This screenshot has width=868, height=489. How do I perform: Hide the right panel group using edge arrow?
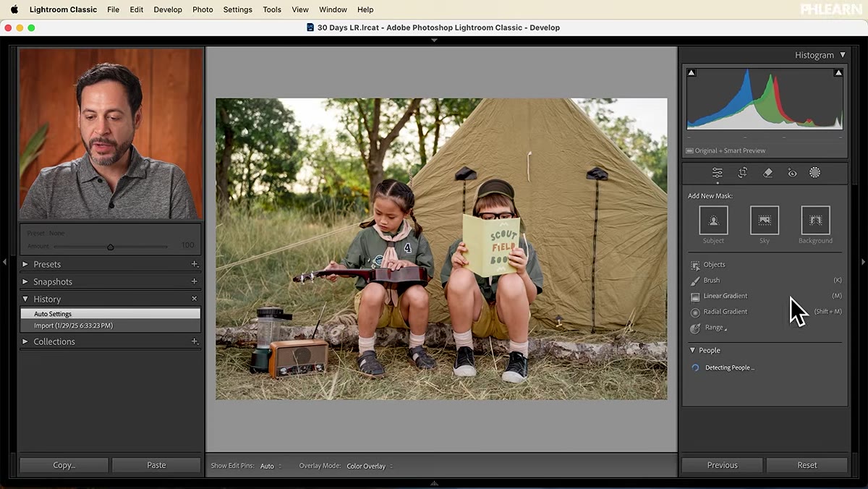click(x=863, y=262)
